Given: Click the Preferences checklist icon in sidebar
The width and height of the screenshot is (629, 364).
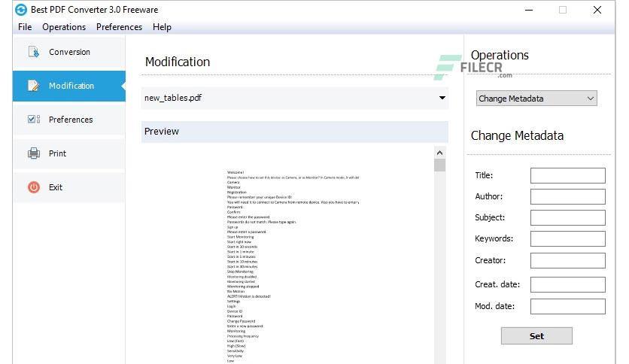Looking at the screenshot, I should (34, 119).
